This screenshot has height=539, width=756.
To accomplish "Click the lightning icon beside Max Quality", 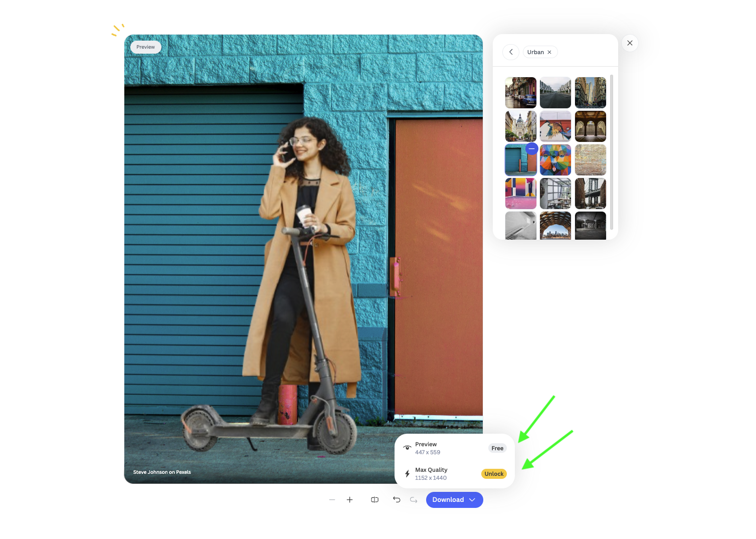I will tap(407, 474).
